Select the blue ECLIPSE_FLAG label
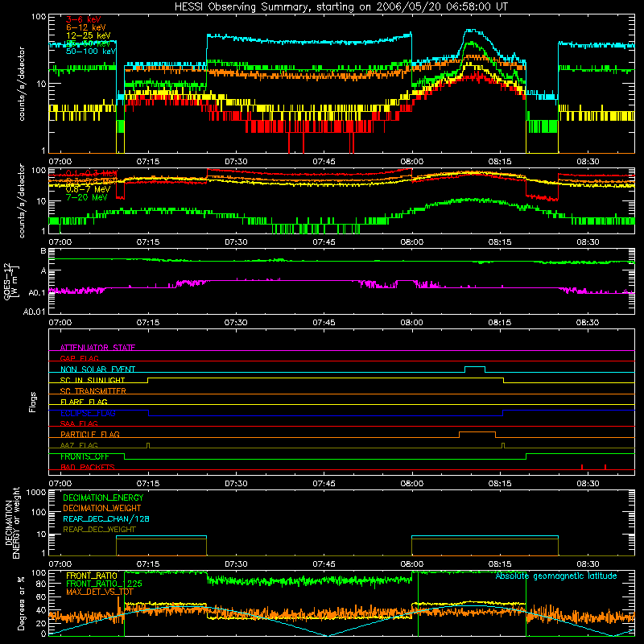This screenshot has width=644, height=644. coord(88,413)
